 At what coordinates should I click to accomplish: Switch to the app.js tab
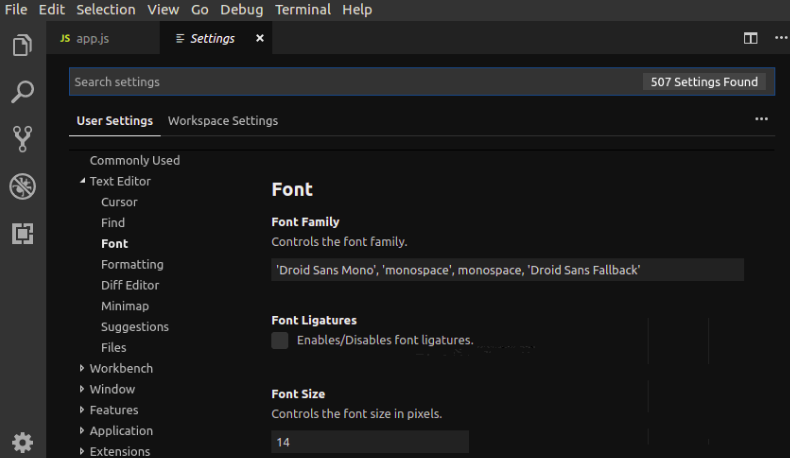[92, 38]
